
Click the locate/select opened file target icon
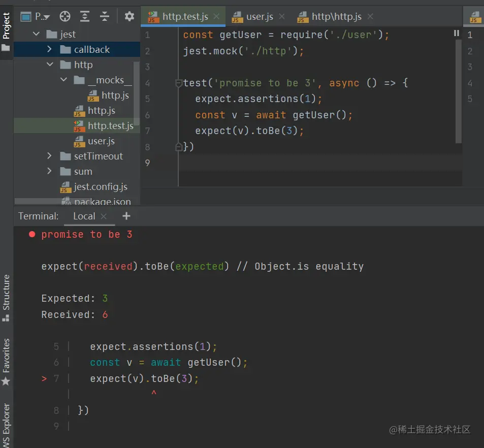tap(65, 16)
